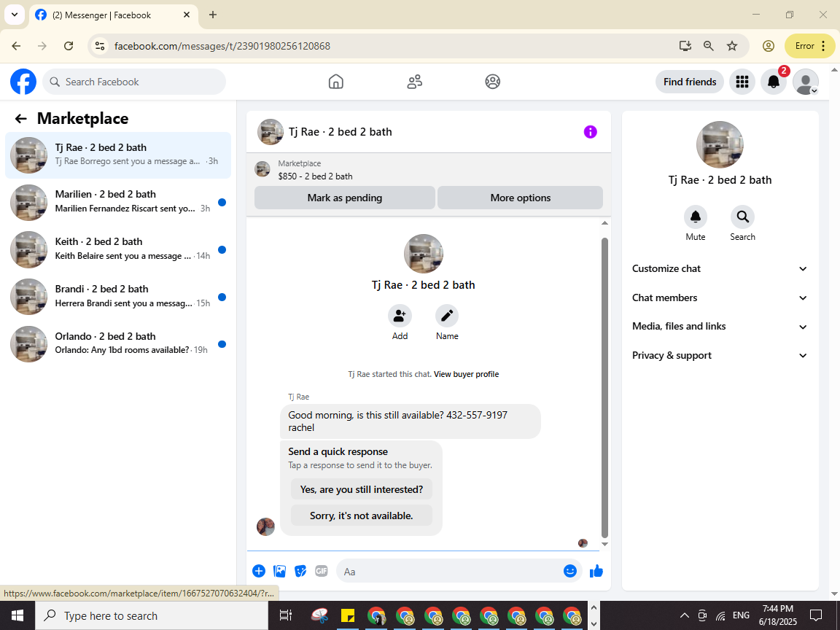Click Mark as pending button

344,198
